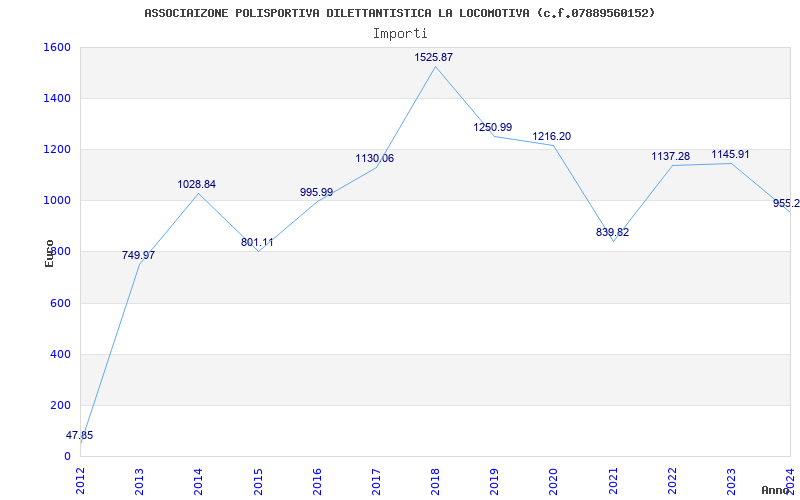Select the 1130.06 data label
The height and width of the screenshot is (500, 800).
pos(374,158)
